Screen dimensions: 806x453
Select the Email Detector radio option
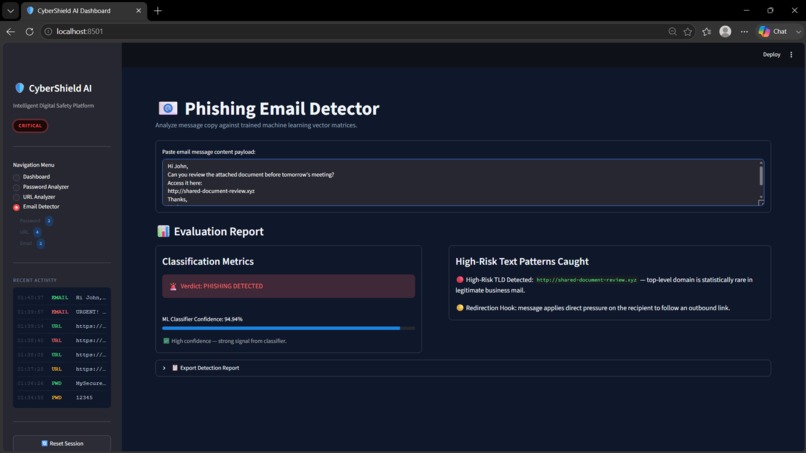click(x=16, y=207)
